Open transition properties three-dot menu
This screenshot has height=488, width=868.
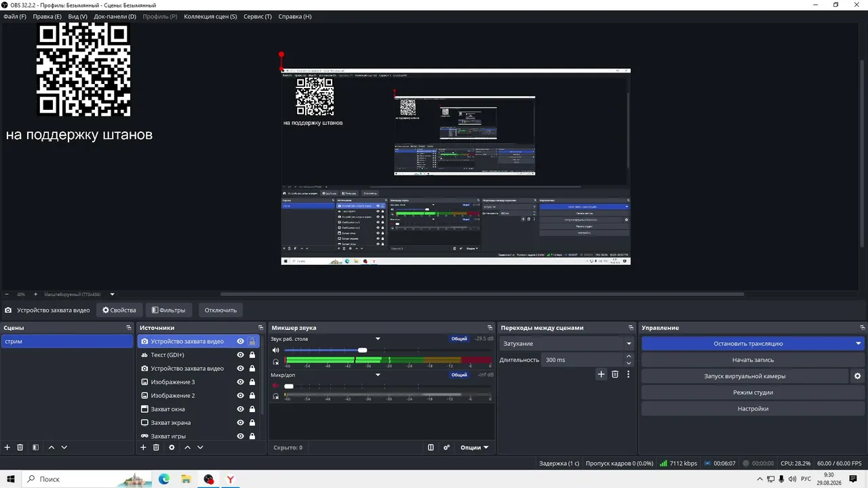pyautogui.click(x=628, y=374)
